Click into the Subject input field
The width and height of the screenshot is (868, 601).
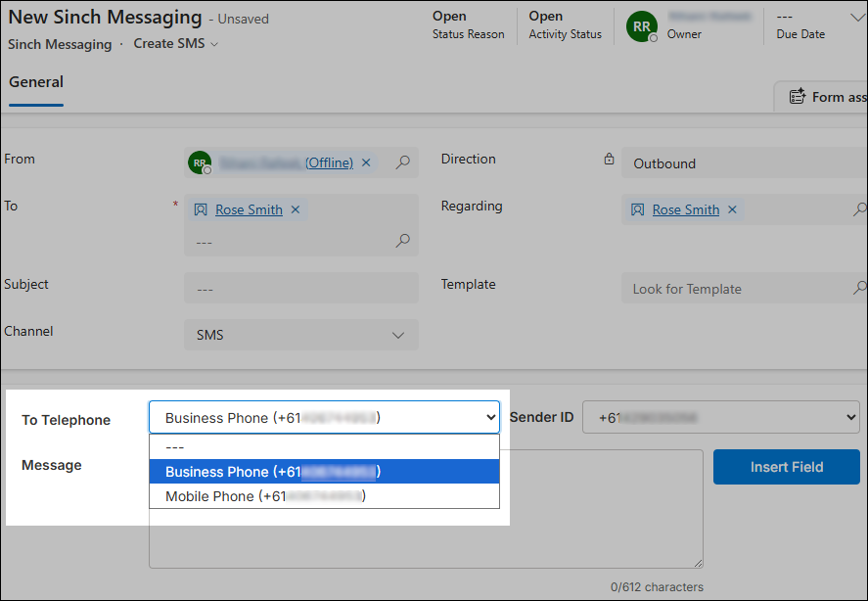[301, 288]
